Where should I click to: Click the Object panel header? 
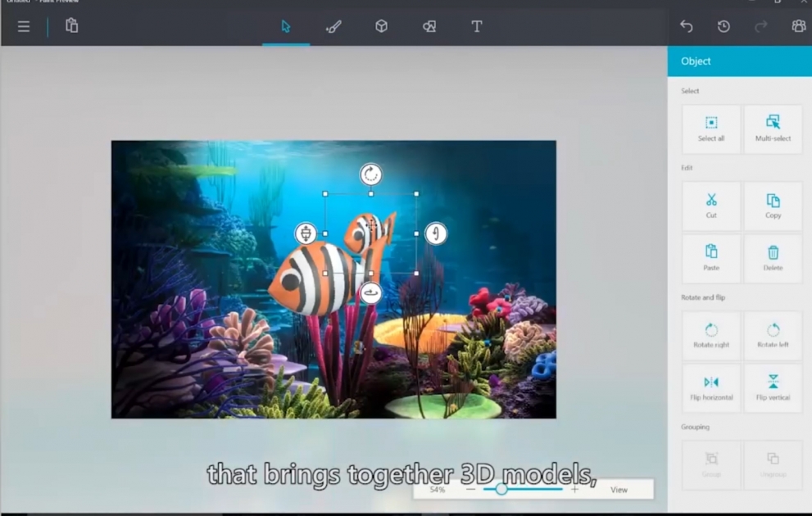click(740, 61)
